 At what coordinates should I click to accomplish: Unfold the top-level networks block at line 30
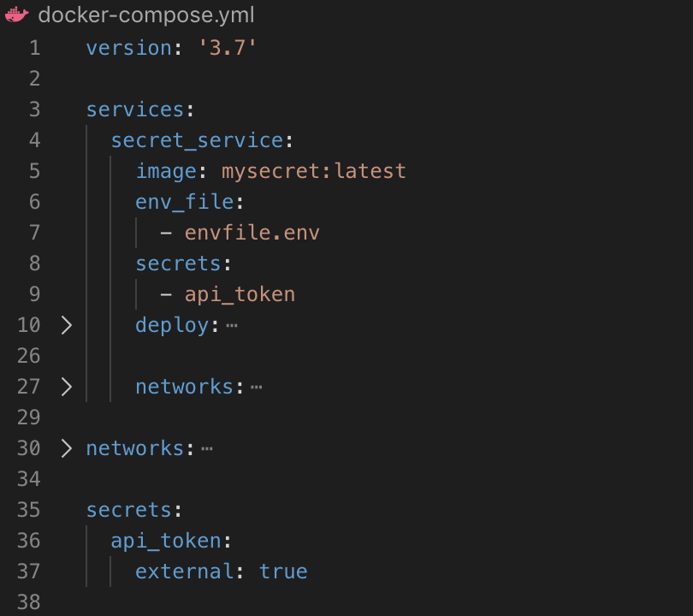point(67,448)
